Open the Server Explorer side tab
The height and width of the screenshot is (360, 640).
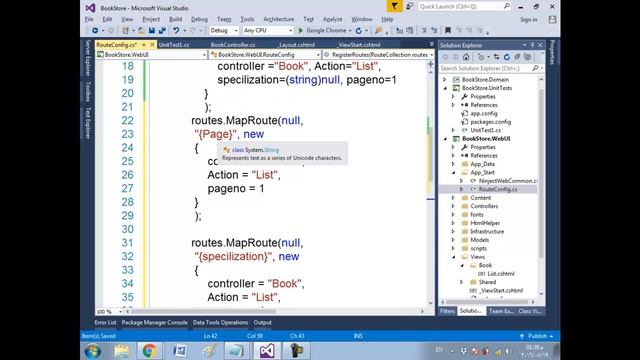(88, 58)
